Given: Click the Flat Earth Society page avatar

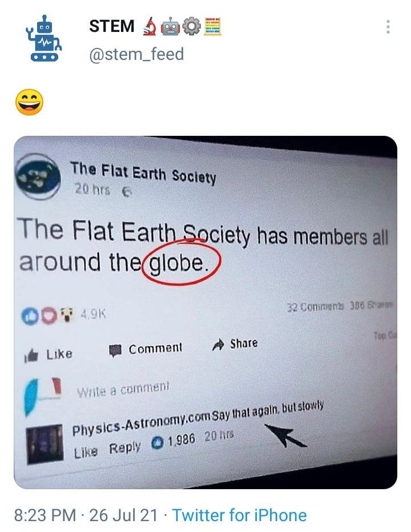Looking at the screenshot, I should pos(38,176).
